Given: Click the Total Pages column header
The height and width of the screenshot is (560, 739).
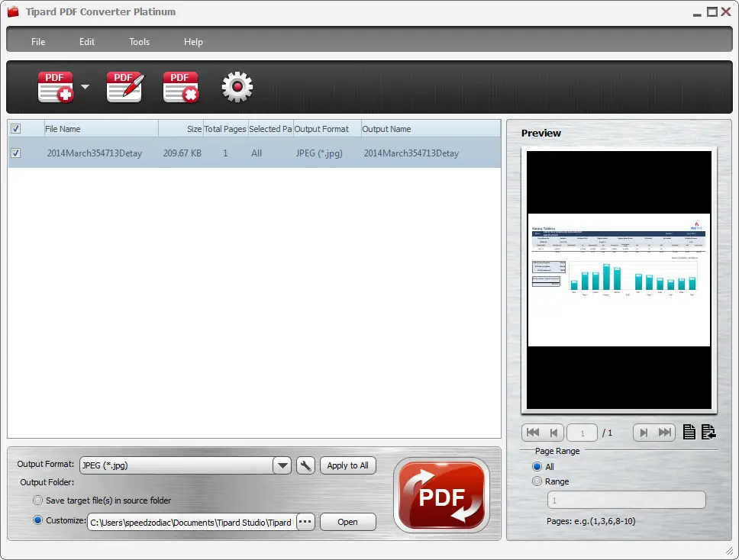Looking at the screenshot, I should coord(225,129).
